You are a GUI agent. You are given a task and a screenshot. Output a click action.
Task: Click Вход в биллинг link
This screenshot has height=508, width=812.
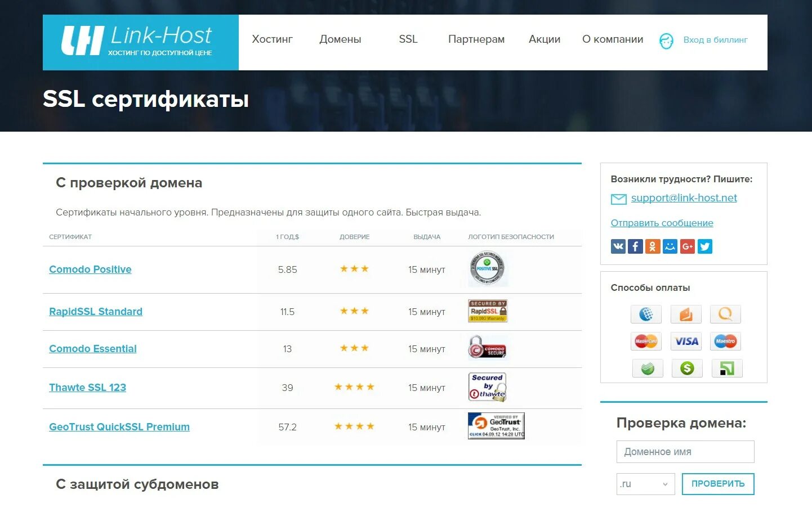[715, 40]
